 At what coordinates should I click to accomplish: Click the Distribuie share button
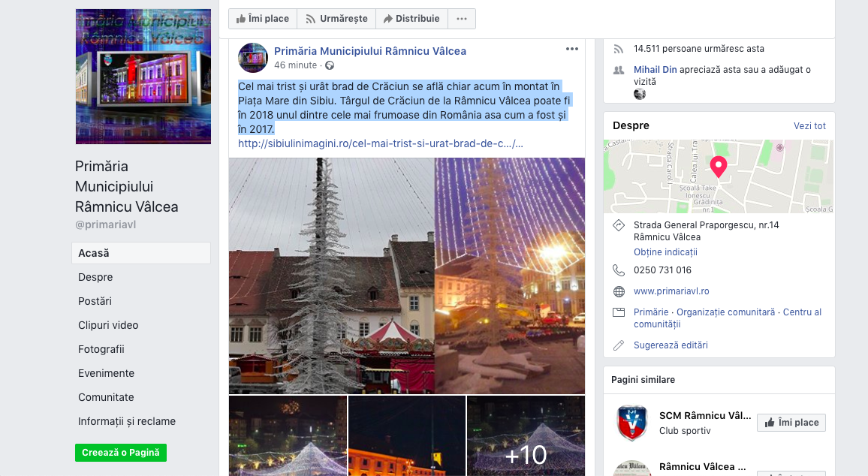(411, 19)
